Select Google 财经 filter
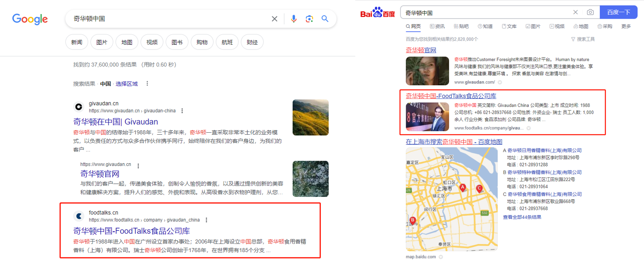 point(252,42)
